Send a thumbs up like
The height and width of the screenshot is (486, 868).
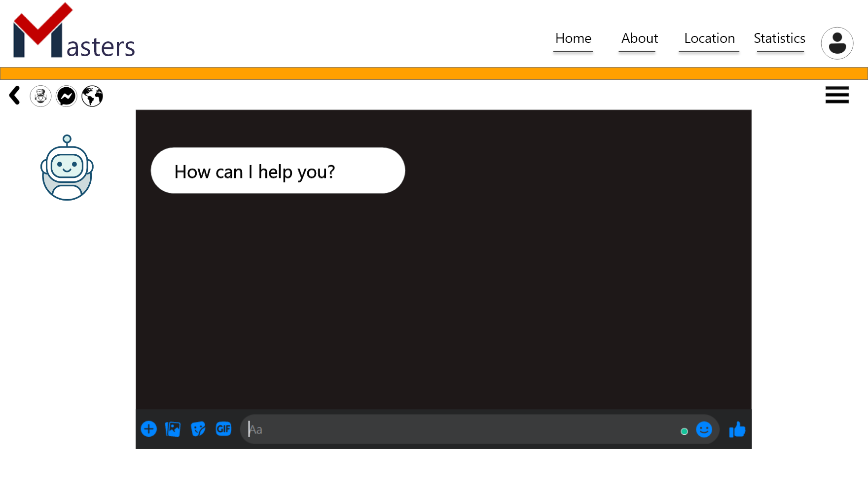click(737, 430)
